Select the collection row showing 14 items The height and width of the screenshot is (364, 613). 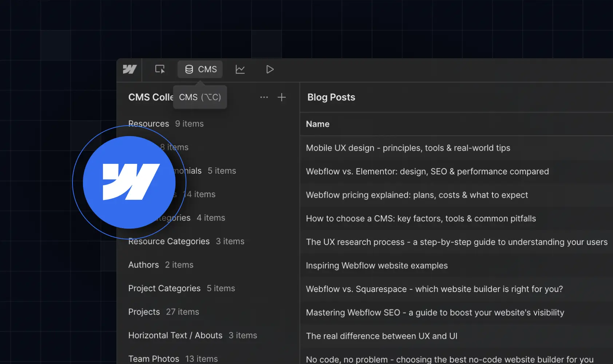(x=208, y=194)
